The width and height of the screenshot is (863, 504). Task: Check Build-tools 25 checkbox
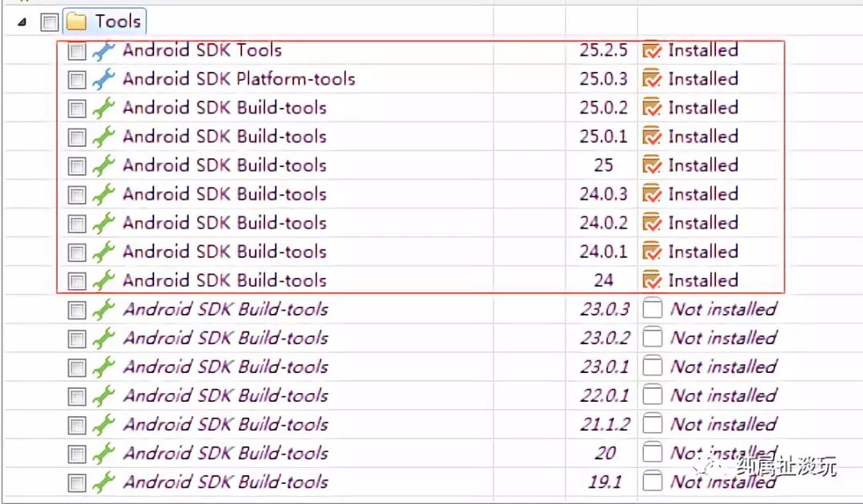coord(77,166)
